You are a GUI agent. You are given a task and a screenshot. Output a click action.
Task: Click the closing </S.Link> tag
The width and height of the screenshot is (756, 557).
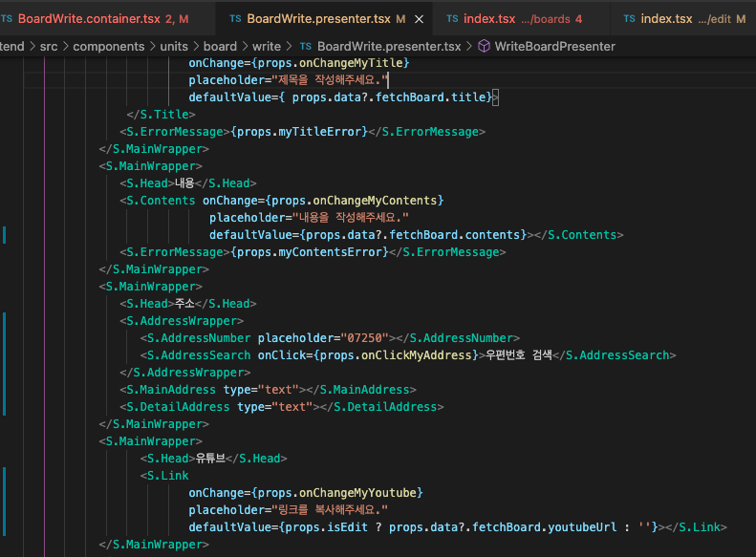pos(696,527)
